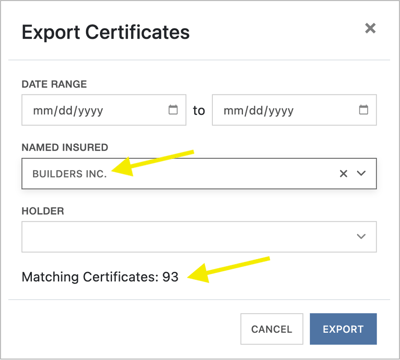Screen dimensions: 400x360
Task: Close the Export Certificates dialog
Action: pos(370,28)
